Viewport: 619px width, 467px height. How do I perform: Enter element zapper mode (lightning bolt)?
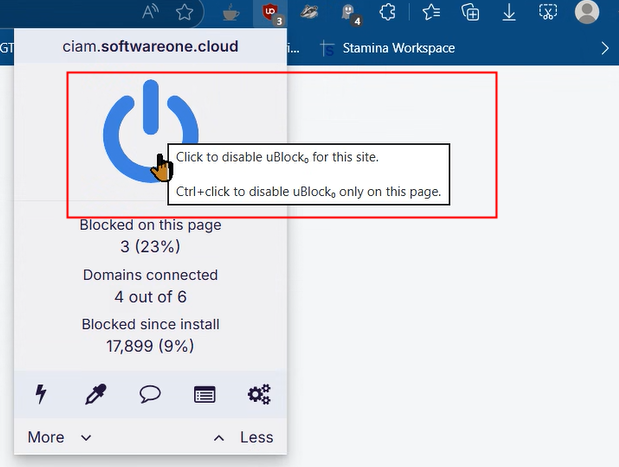pos(41,394)
